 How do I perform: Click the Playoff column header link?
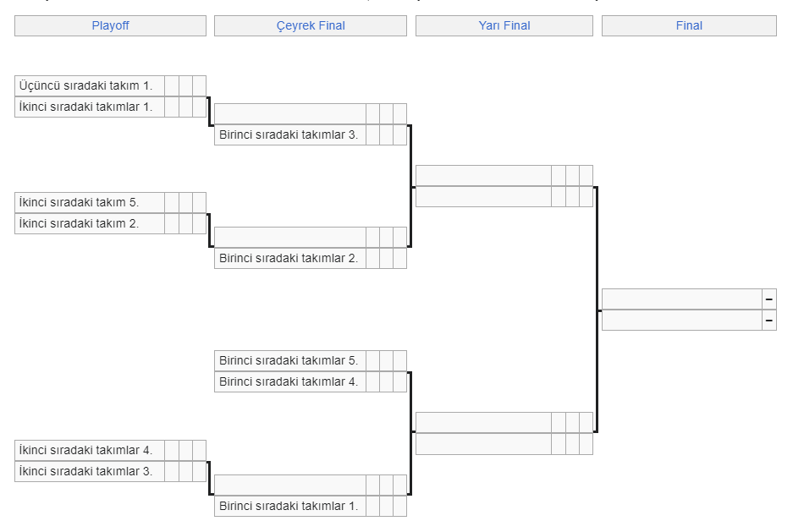(x=110, y=26)
